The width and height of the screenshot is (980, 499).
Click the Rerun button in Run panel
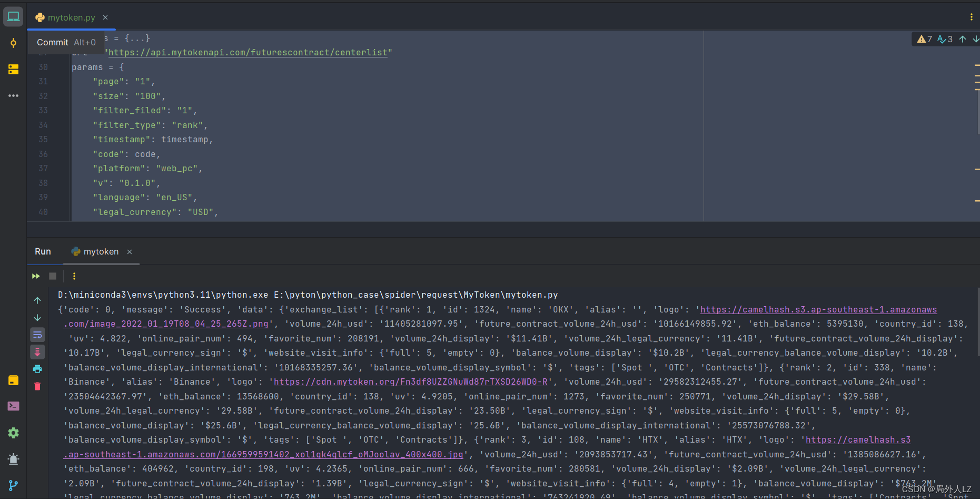[x=36, y=276]
